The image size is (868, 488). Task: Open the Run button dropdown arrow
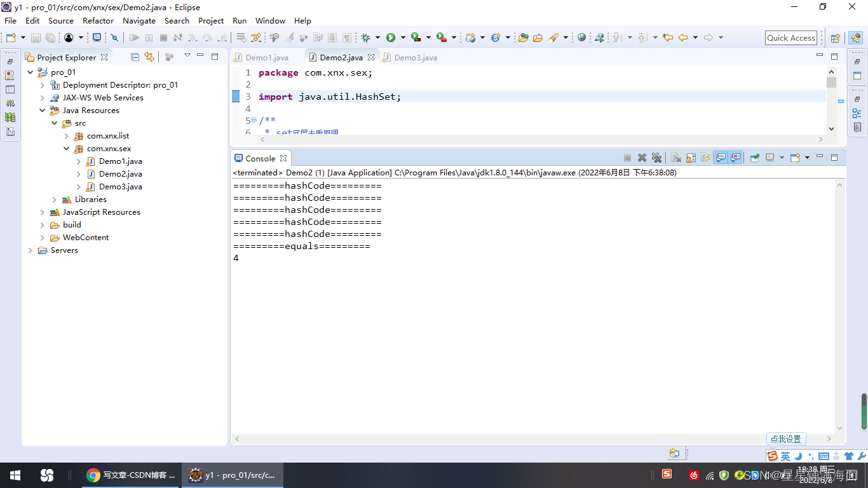(x=403, y=37)
